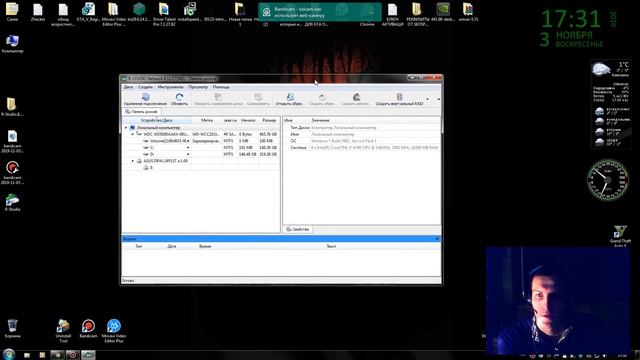The width and height of the screenshot is (640, 360).
Task: Collapse the ASUS DRW drive node
Action: pos(133,161)
